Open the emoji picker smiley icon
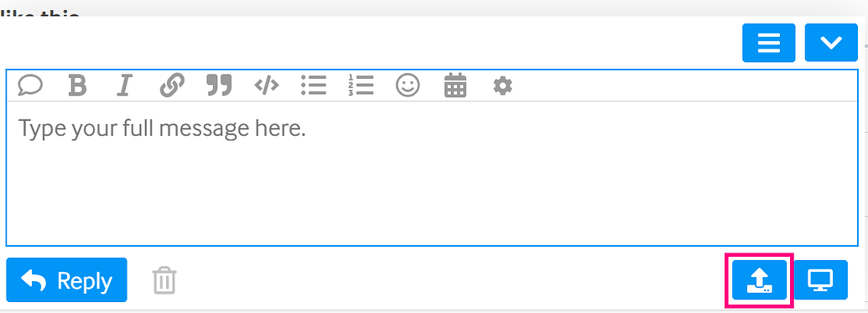868x313 pixels. (408, 86)
